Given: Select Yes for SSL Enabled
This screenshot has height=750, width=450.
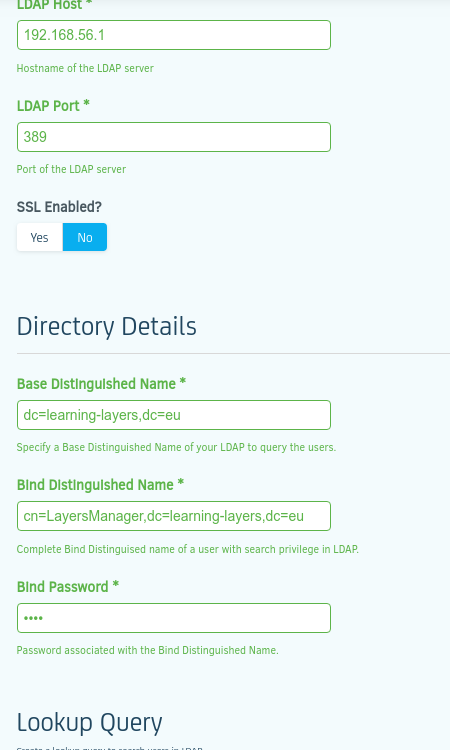Looking at the screenshot, I should pos(40,237).
